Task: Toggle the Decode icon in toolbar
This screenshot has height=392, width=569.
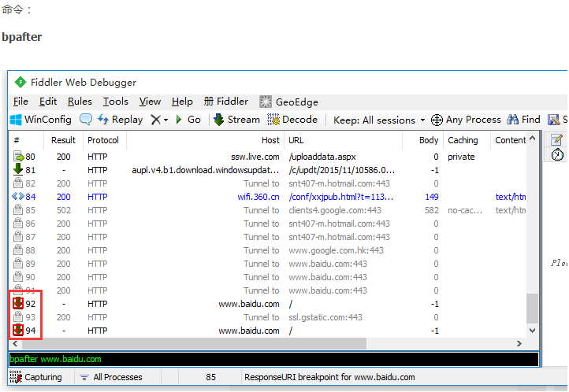Action: 273,120
